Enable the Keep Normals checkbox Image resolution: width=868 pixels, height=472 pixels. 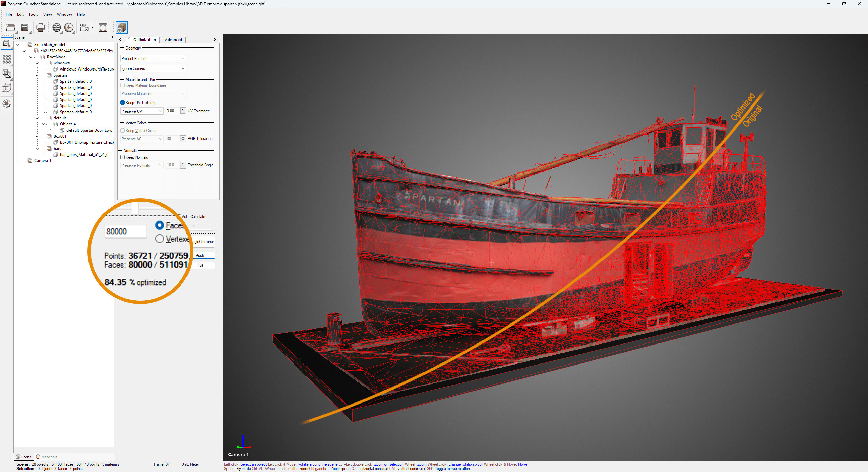tap(123, 157)
